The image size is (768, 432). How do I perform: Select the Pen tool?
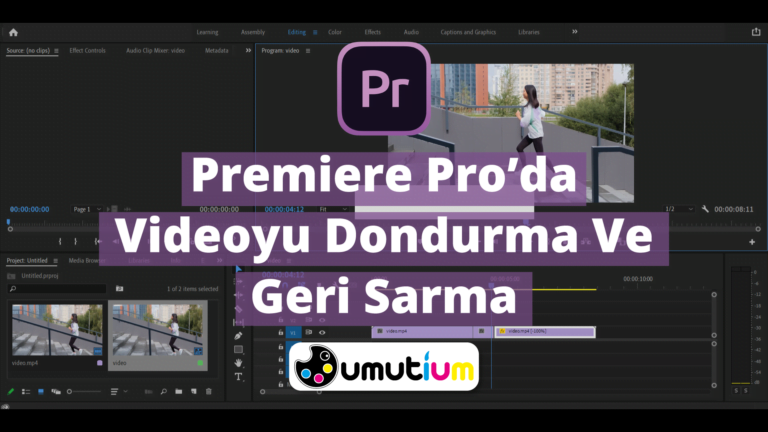click(239, 336)
